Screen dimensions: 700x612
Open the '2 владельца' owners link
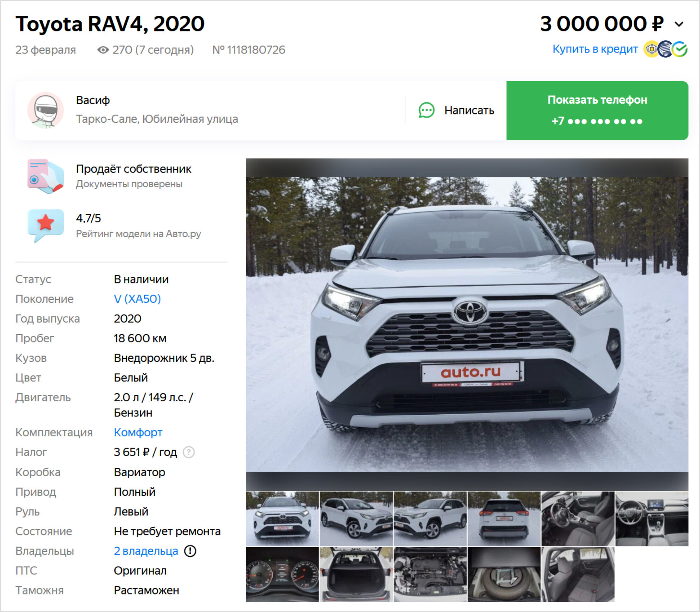[146, 551]
